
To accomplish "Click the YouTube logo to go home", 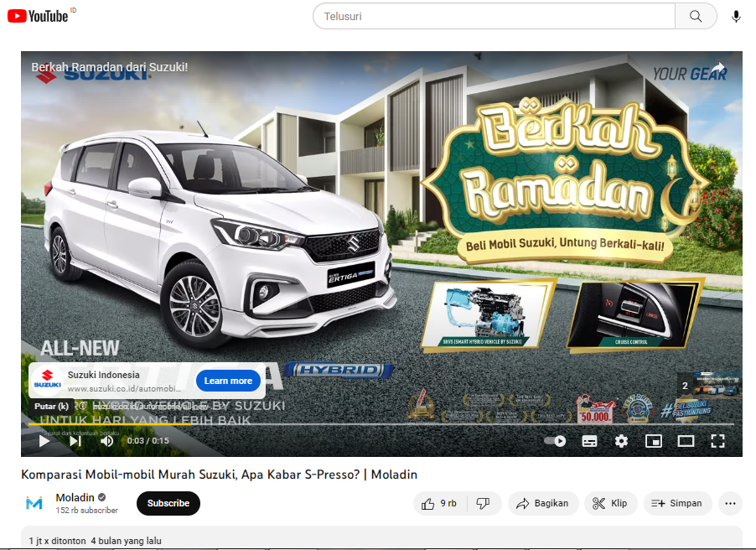I will tap(48, 16).
